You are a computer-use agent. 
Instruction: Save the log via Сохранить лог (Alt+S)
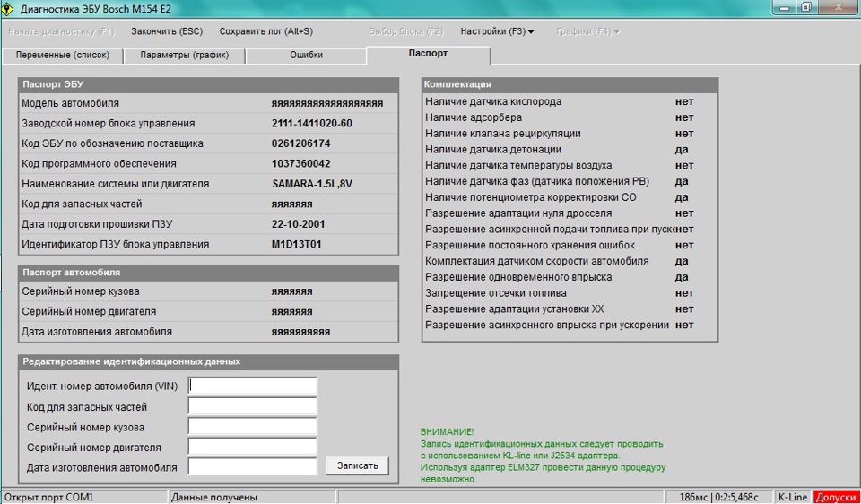(266, 31)
